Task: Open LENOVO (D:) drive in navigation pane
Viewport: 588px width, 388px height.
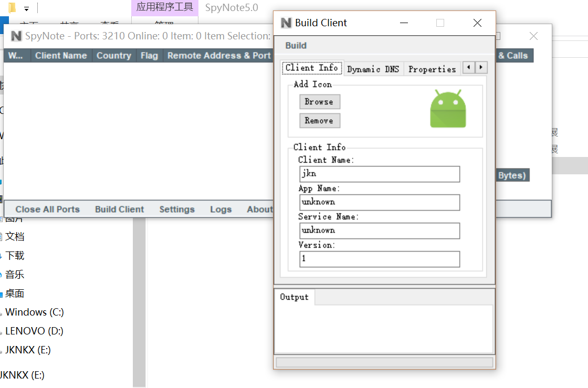Action: tap(34, 331)
